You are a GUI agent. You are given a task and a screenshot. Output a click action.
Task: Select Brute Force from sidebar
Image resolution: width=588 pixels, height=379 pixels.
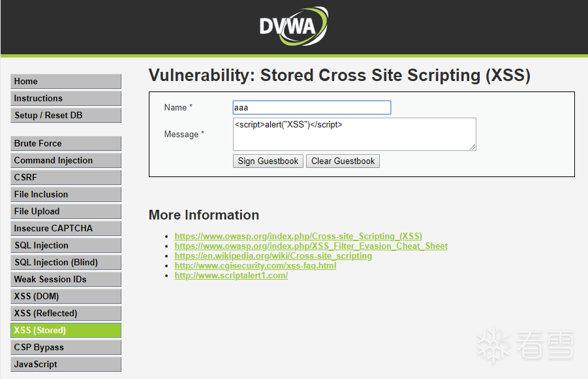coord(66,143)
